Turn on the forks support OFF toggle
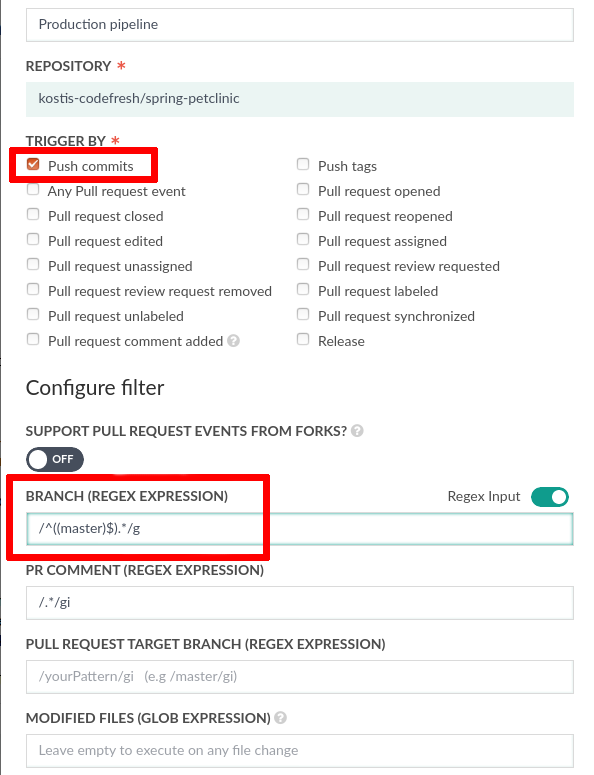 [x=55, y=459]
